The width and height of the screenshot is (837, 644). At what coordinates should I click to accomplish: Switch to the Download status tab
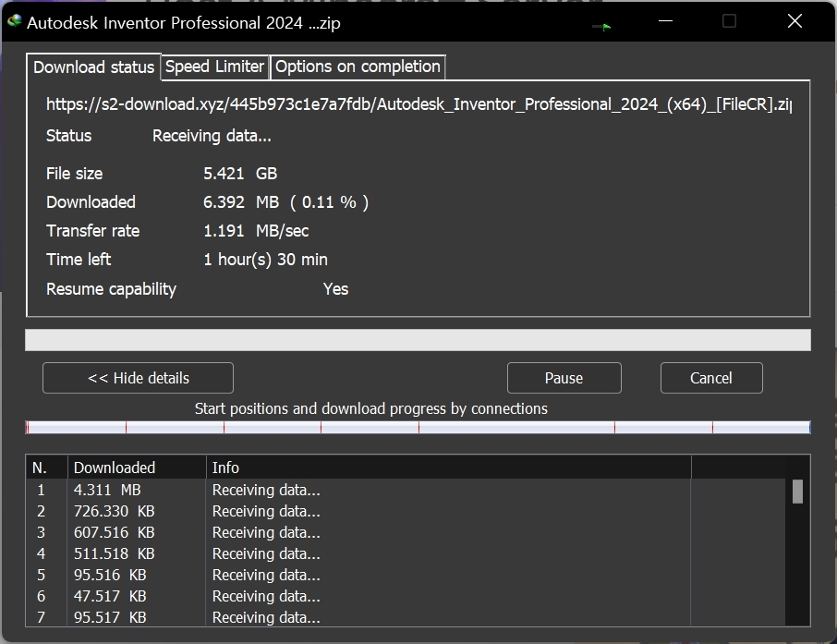[x=93, y=67]
